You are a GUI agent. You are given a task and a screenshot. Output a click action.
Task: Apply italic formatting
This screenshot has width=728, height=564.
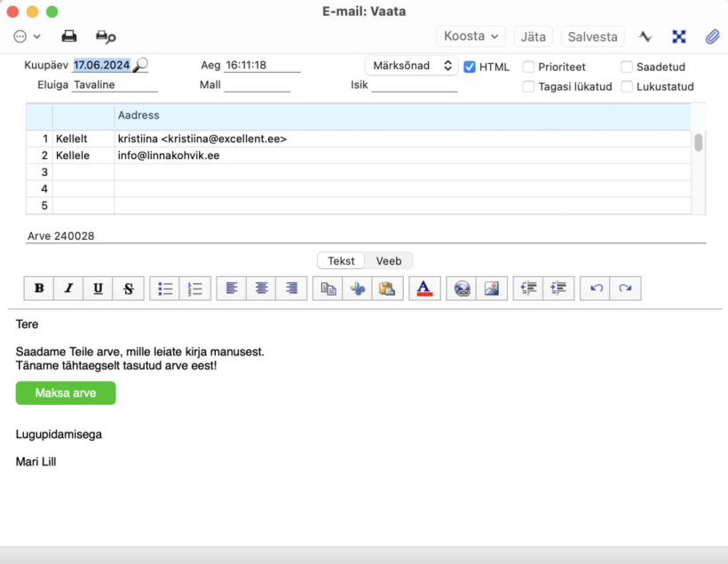tap(68, 289)
